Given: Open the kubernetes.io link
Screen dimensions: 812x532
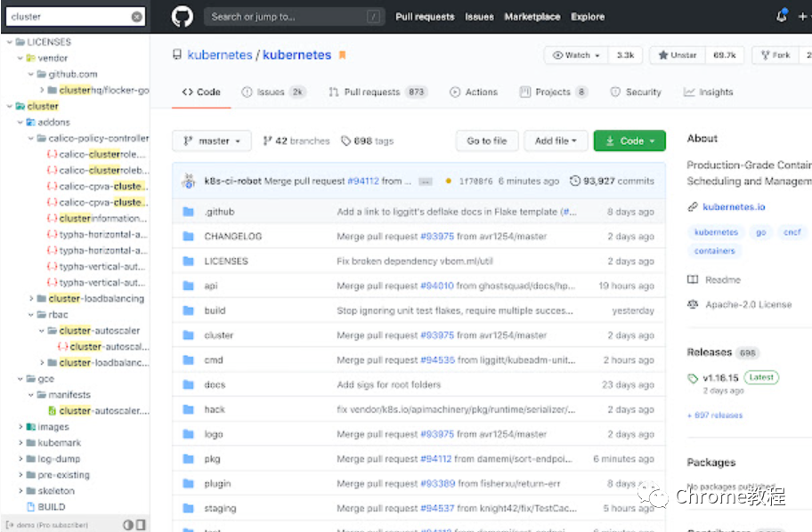Looking at the screenshot, I should click(x=734, y=207).
